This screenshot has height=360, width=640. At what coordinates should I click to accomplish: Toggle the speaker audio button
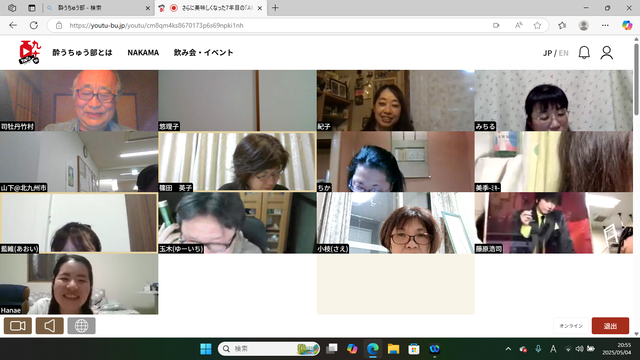pos(49,326)
